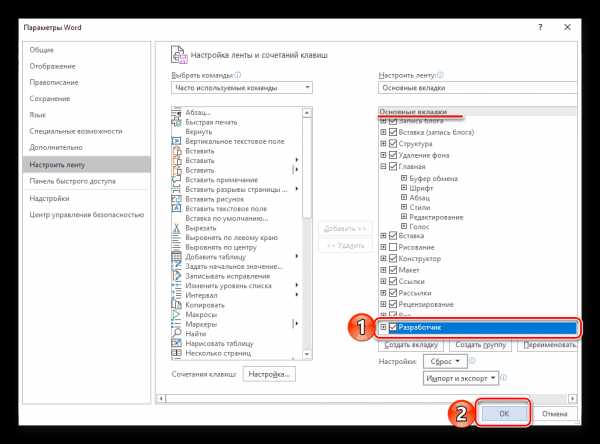Select the Голос group in Главная
This screenshot has width=600, height=444.
[419, 227]
